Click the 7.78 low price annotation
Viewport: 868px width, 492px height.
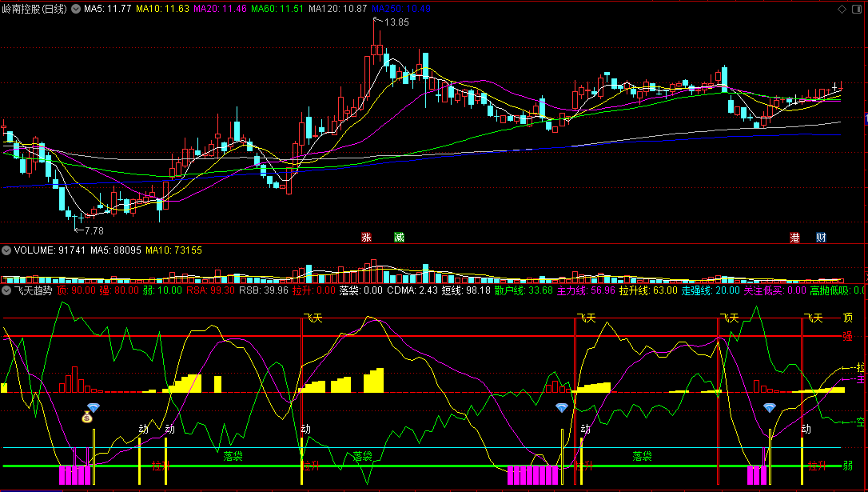94,230
